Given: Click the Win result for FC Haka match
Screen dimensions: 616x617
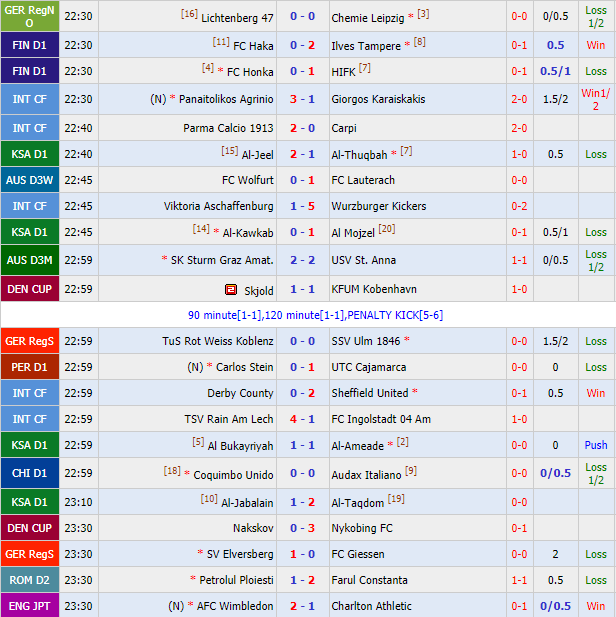Looking at the screenshot, I should pyautogui.click(x=596, y=45).
